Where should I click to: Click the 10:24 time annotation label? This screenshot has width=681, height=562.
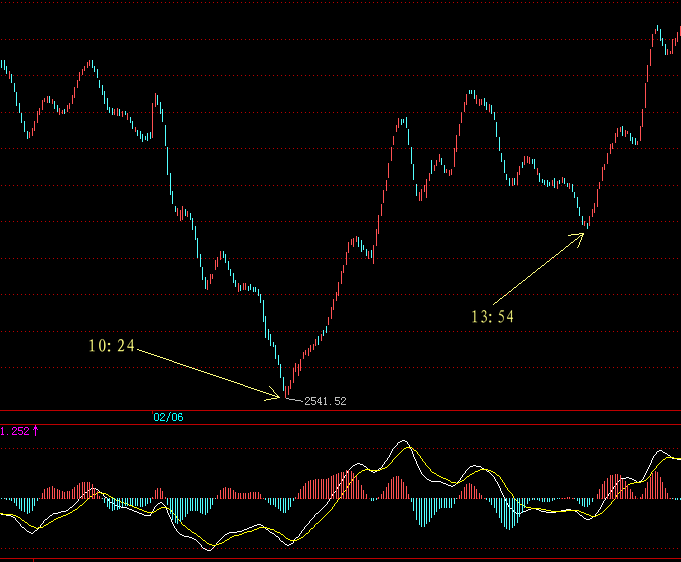click(x=111, y=346)
